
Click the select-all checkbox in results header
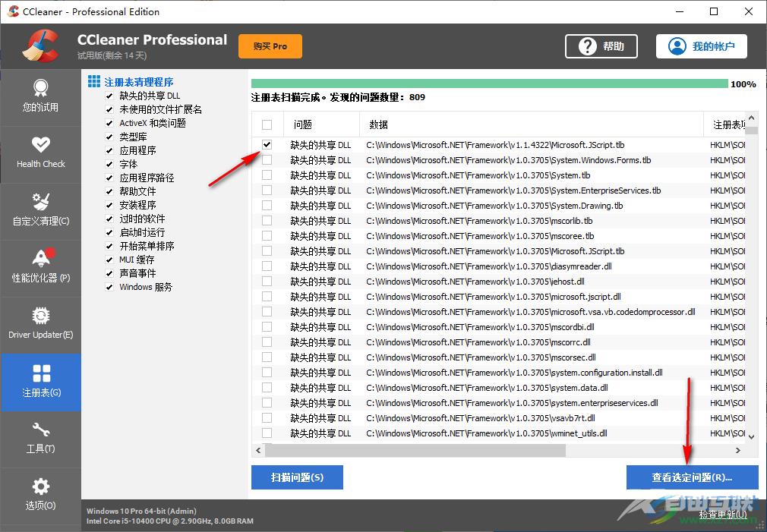[x=267, y=124]
